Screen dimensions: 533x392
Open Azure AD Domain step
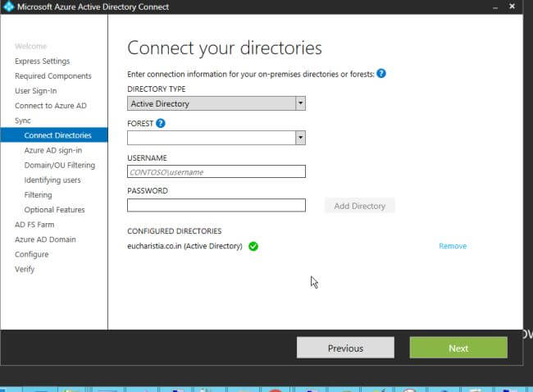[45, 239]
